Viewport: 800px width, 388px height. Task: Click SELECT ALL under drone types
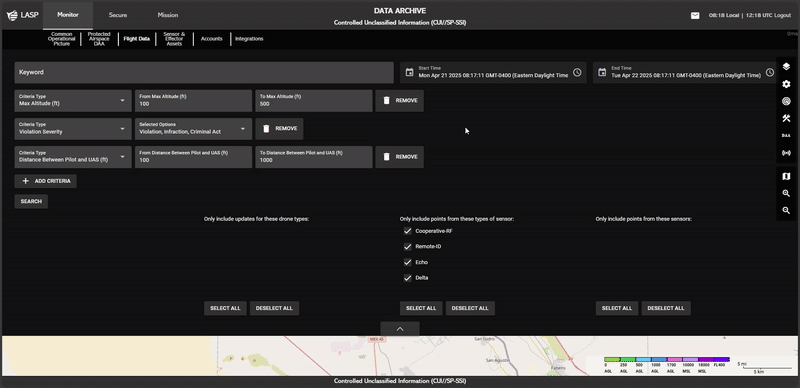pos(225,308)
